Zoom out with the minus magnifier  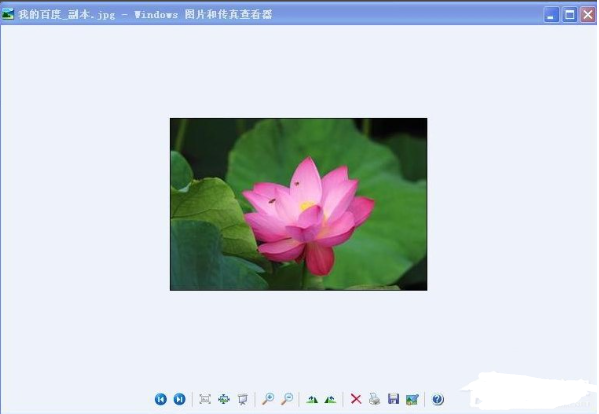[287, 399]
